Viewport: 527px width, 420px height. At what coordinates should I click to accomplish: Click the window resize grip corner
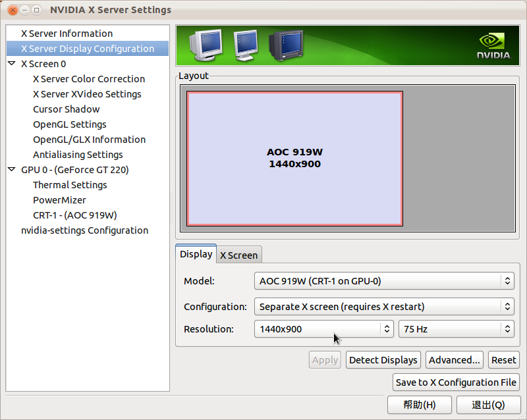tap(522, 416)
